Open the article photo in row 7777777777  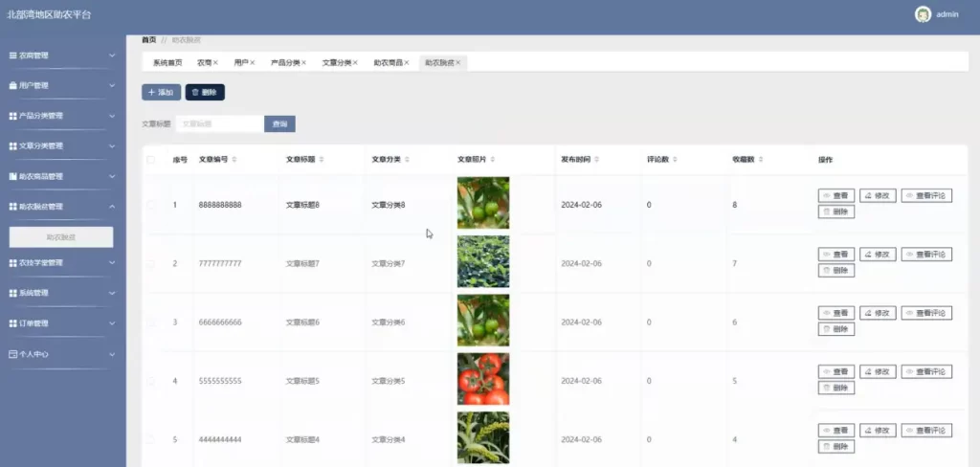coord(483,261)
